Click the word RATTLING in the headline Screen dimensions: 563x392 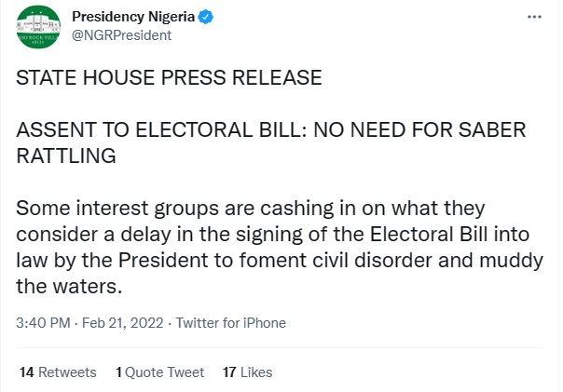[x=65, y=155]
